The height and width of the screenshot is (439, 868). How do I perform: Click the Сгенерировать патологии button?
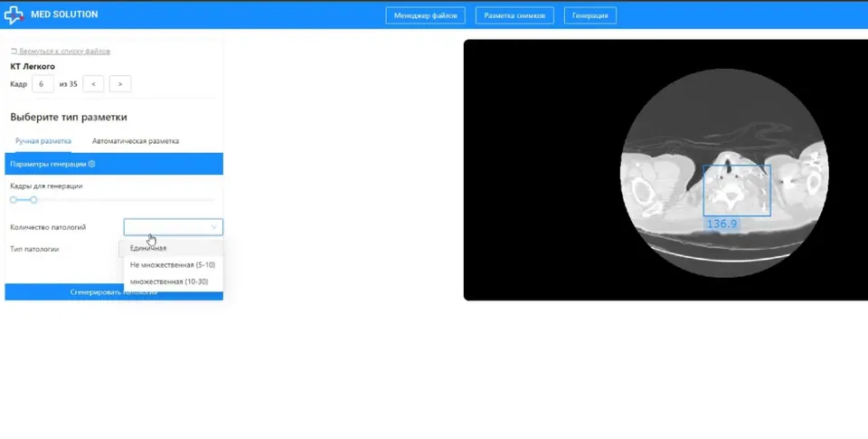114,292
